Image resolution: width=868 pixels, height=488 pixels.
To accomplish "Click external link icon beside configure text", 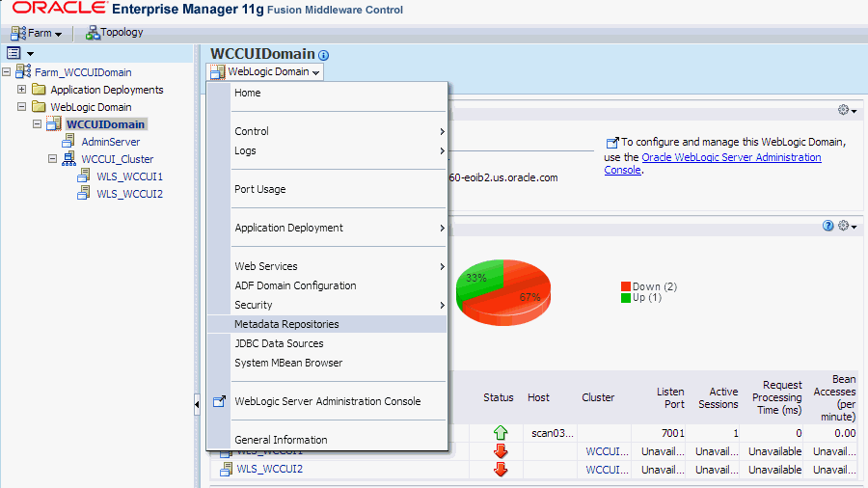I will point(612,143).
